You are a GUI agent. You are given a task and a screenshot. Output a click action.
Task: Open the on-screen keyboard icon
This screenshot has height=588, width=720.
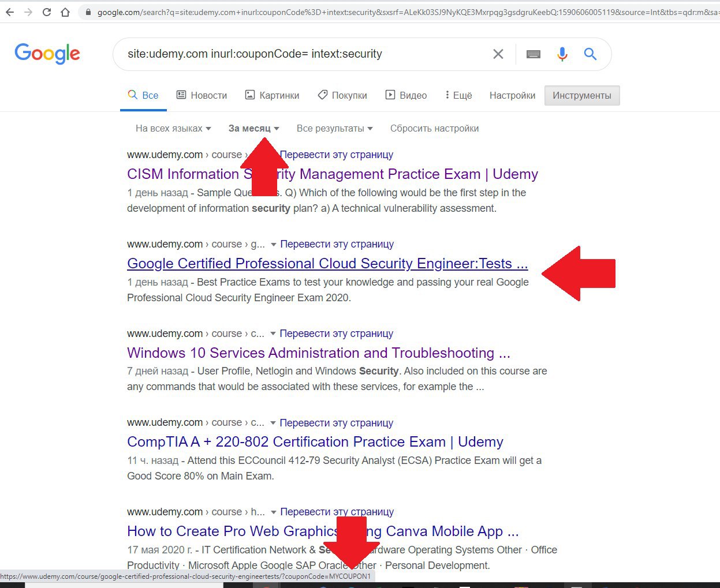point(534,54)
